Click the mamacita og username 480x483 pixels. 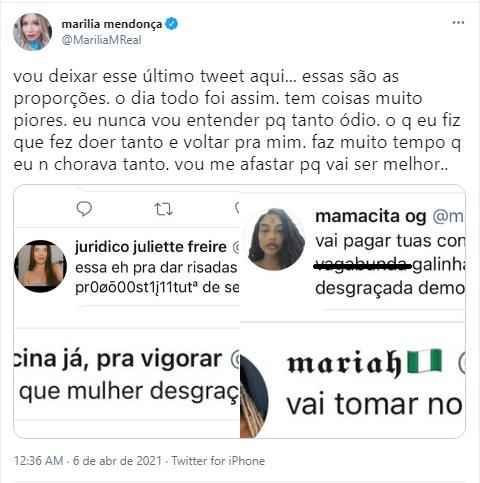[x=371, y=216]
